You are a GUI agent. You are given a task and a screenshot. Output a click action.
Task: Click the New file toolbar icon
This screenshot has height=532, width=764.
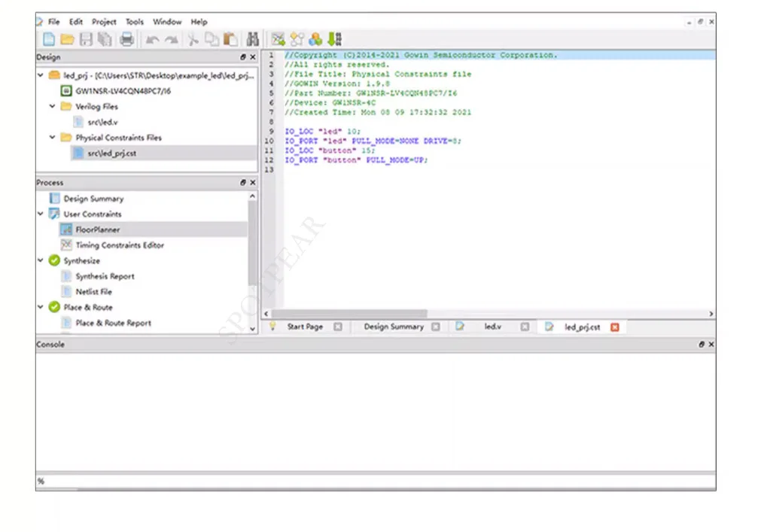[49, 39]
